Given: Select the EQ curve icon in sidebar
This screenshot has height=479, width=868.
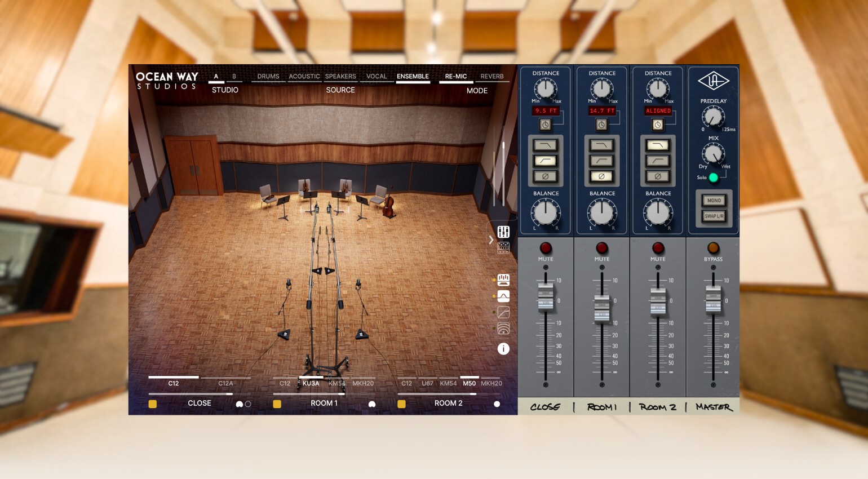Looking at the screenshot, I should pos(503,296).
